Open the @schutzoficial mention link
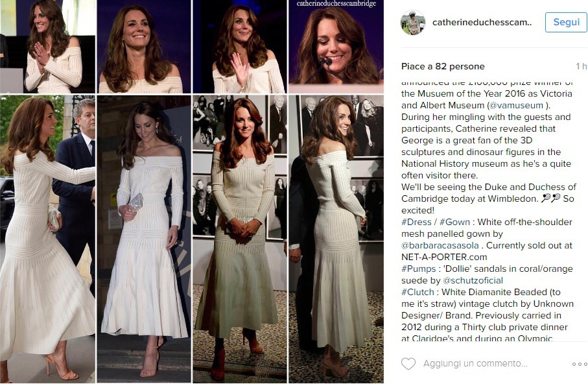 (x=473, y=281)
